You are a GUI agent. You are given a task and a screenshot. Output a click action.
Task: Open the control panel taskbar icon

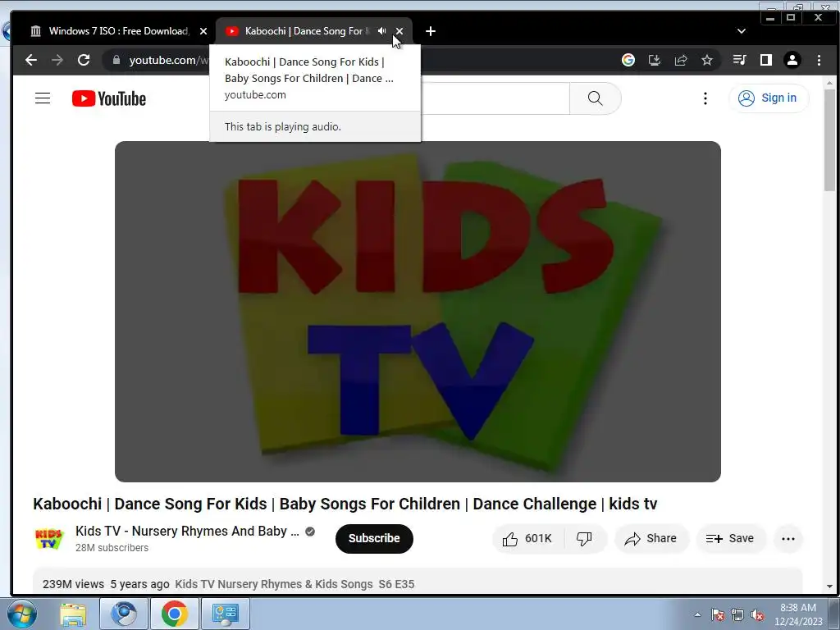[x=225, y=614]
